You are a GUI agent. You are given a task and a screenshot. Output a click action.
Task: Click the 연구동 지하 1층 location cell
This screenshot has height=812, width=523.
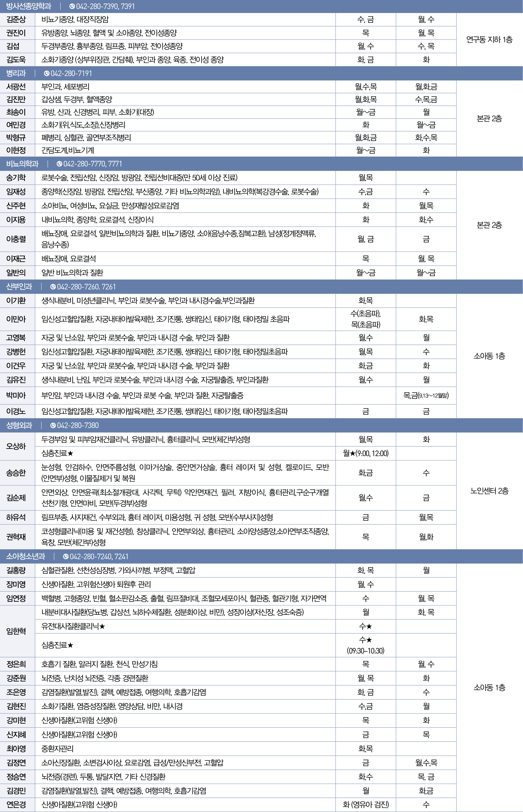(x=489, y=39)
